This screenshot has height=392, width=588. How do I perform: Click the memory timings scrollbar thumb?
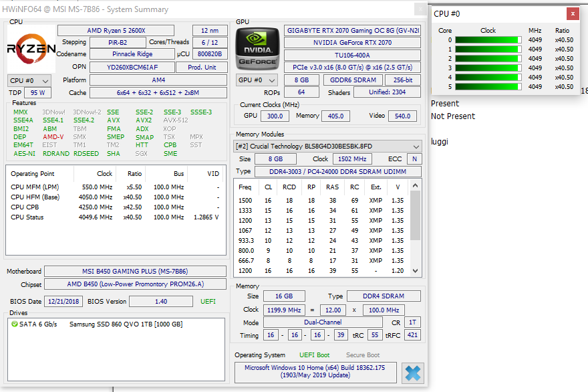coord(415,215)
